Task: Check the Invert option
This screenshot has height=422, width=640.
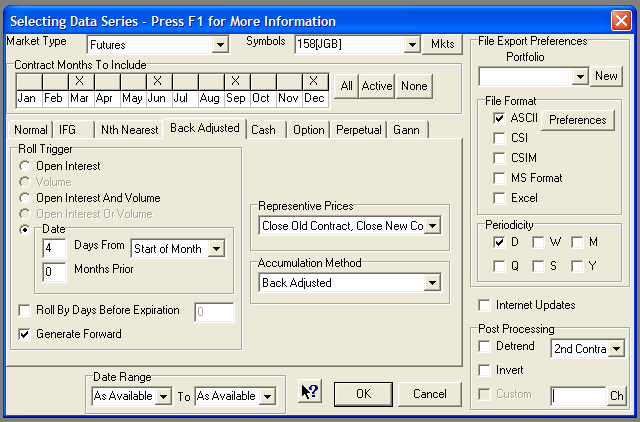Action: pos(484,370)
